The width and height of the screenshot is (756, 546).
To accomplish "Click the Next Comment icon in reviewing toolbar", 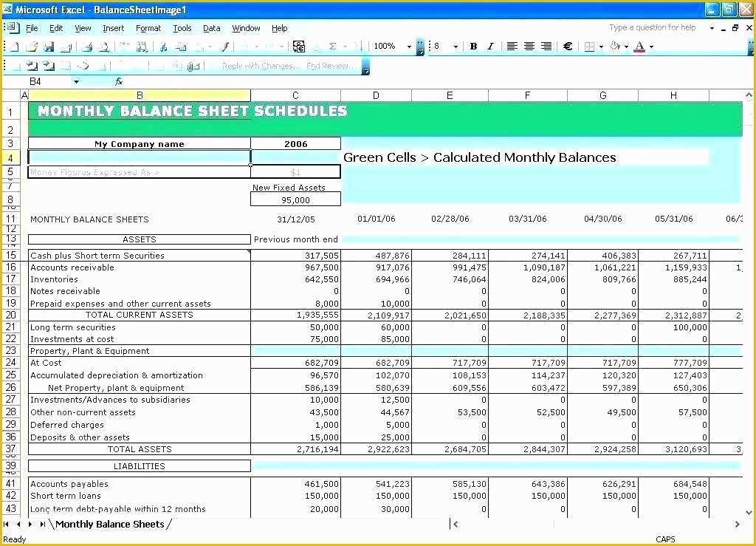I will pos(48,66).
